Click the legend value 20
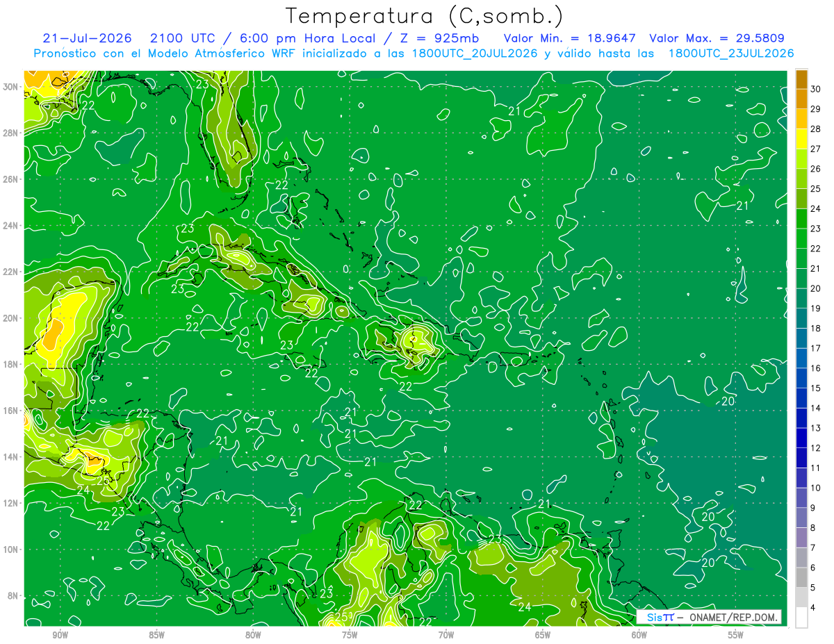The image size is (834, 644). [816, 288]
